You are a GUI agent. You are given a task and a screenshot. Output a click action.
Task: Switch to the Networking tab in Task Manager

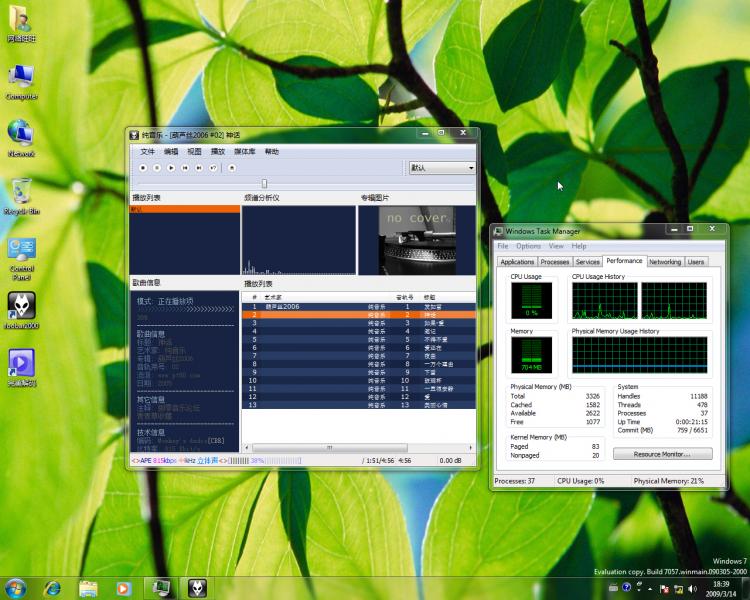click(665, 262)
